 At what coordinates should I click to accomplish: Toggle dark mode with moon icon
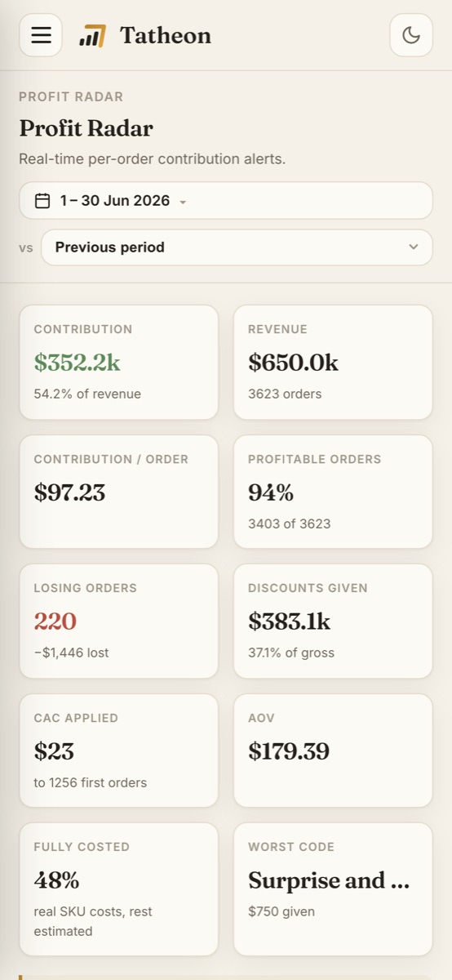411,35
